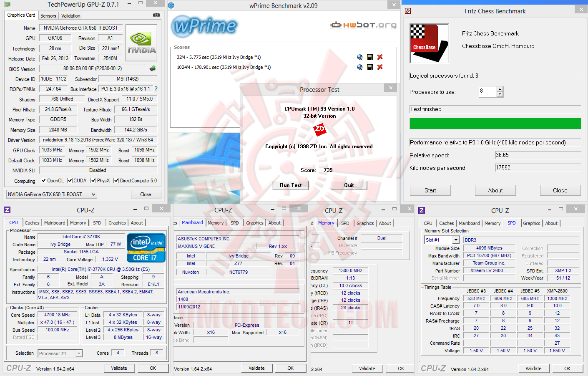This screenshot has width=588, height=376.
Task: Click the Core Speed value 4700.18 MHz
Action: tap(58, 315)
